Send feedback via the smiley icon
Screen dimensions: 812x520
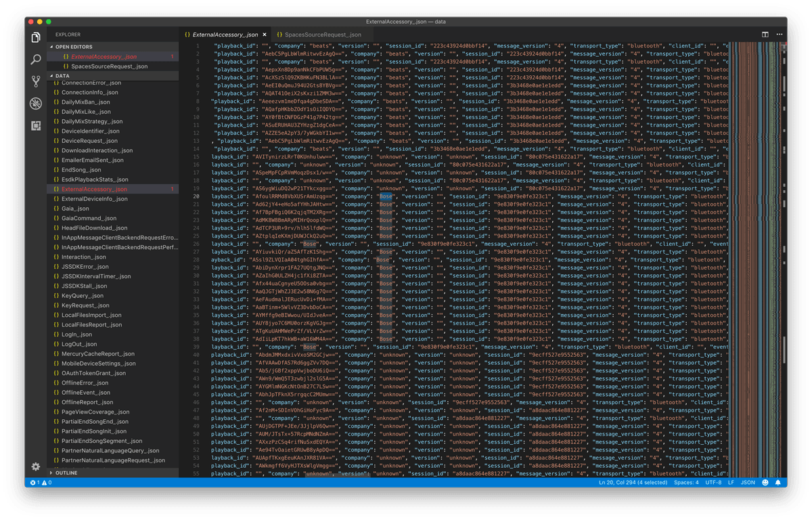coord(765,483)
